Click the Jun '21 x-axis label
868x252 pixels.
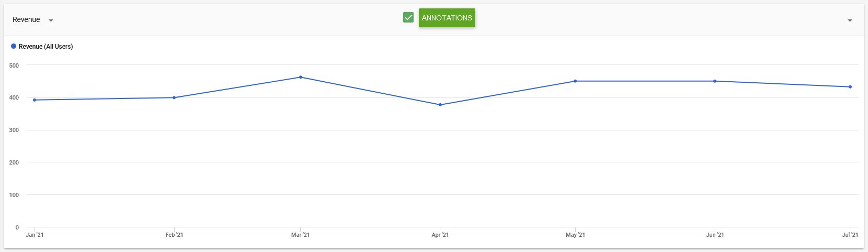(715, 235)
